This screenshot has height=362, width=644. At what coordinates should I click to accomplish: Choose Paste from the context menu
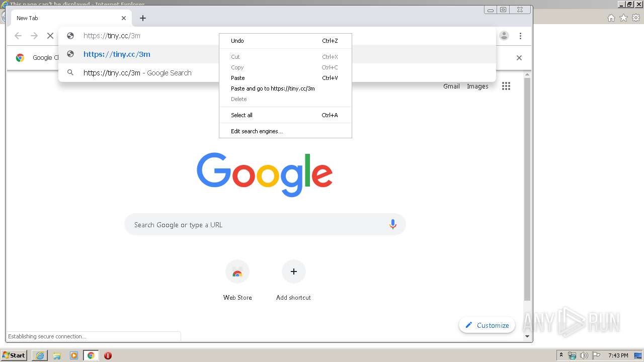coord(285,78)
